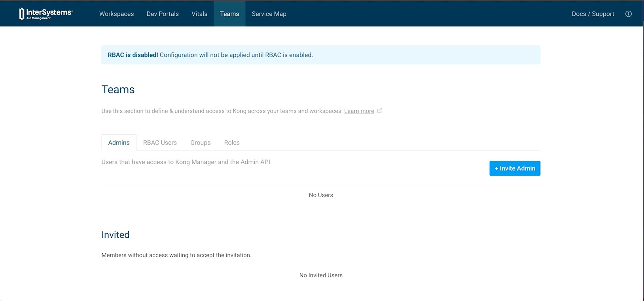Image resolution: width=644 pixels, height=301 pixels.
Task: Switch to the RBAC Users tab
Action: [160, 143]
